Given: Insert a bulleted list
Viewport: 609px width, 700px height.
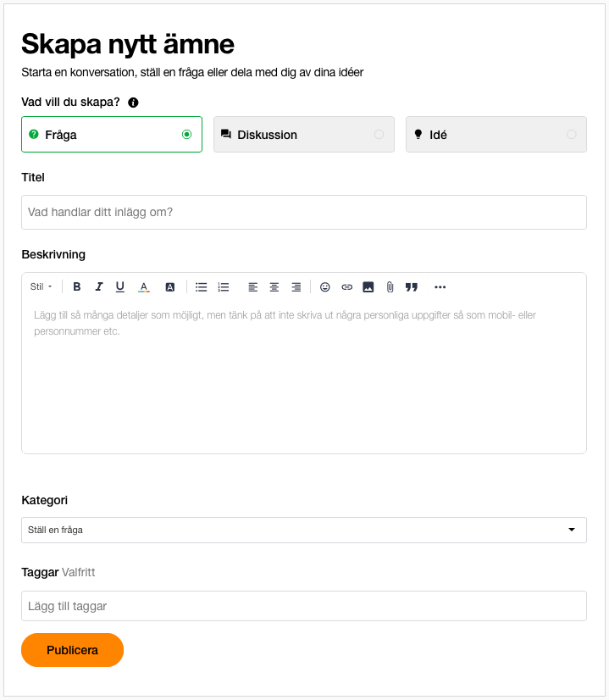Looking at the screenshot, I should point(202,287).
